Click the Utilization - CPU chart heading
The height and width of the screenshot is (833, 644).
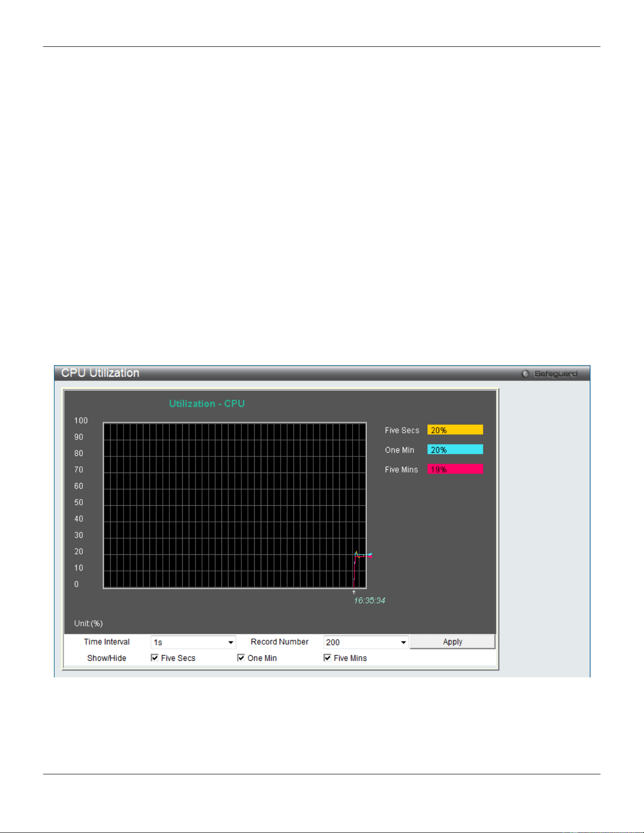click(207, 403)
